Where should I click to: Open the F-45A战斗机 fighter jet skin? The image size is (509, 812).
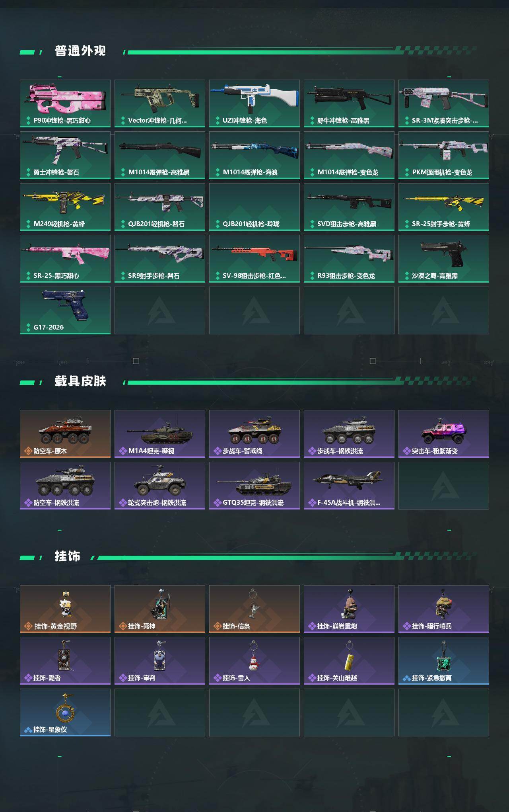[x=349, y=486]
